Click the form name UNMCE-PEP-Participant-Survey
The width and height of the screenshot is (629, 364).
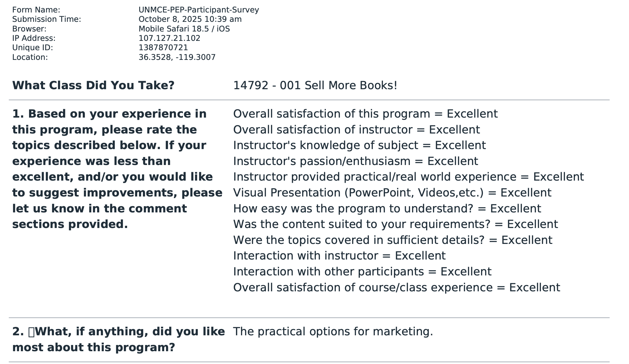pyautogui.click(x=199, y=10)
